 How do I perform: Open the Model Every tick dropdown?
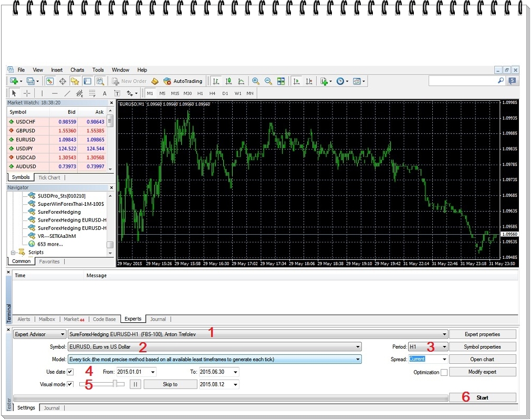pyautogui.click(x=215, y=360)
